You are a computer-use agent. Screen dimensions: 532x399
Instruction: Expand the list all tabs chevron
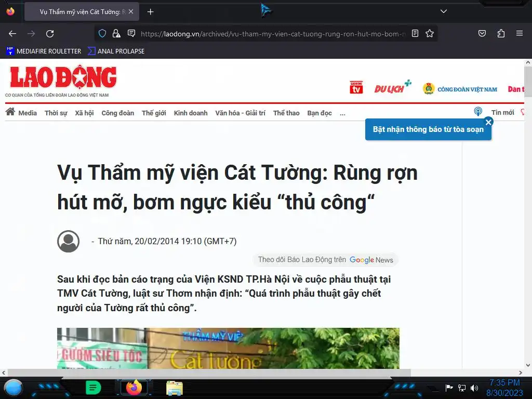[444, 11]
